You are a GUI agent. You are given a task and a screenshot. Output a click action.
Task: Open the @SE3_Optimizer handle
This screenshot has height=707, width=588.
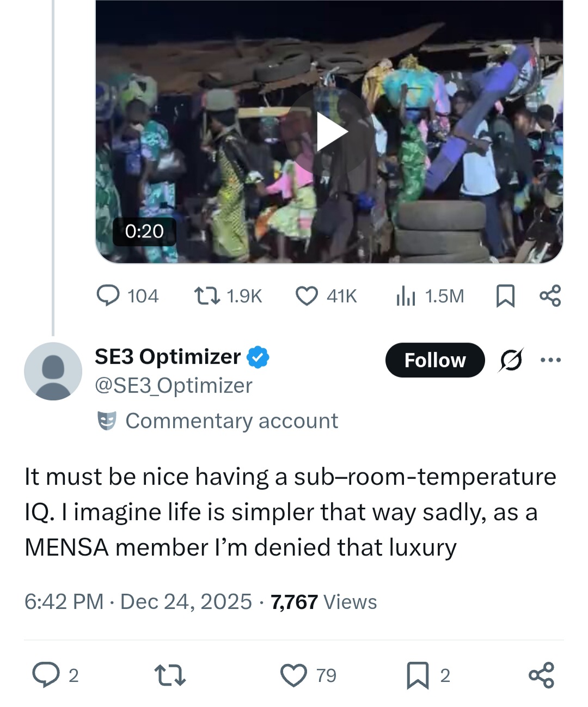coord(173,386)
